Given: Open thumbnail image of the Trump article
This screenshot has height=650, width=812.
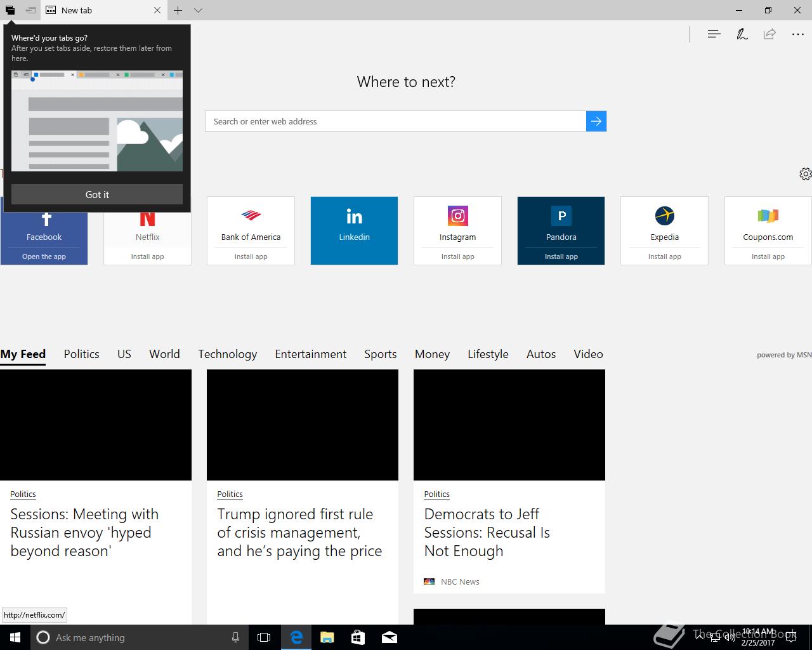Looking at the screenshot, I should click(x=303, y=425).
